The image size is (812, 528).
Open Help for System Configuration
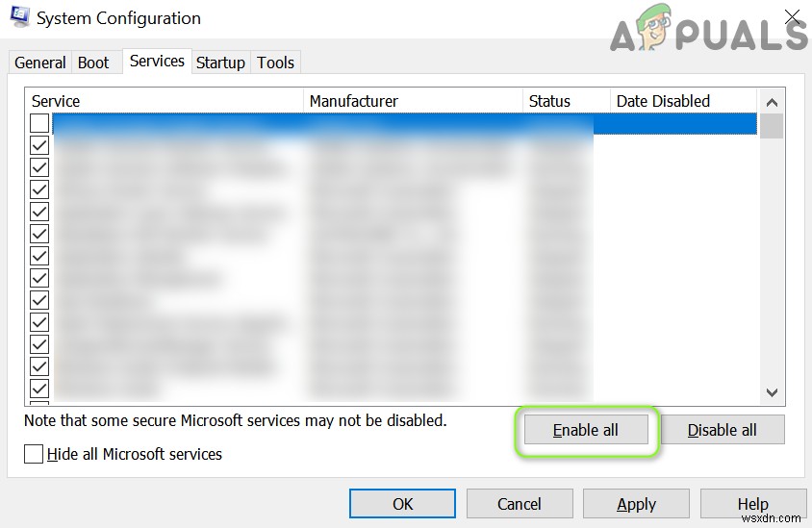pyautogui.click(x=753, y=504)
